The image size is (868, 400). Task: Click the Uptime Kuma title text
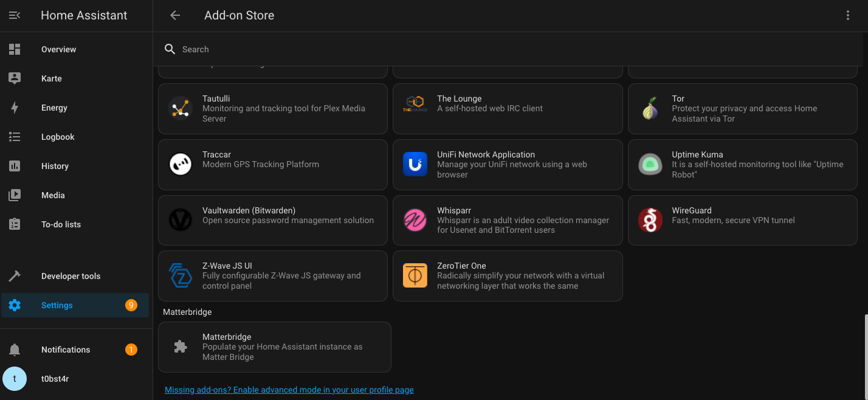(697, 154)
